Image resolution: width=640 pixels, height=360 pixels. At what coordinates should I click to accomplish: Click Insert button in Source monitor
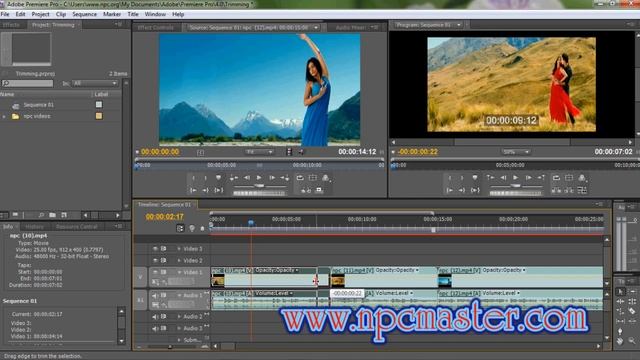306,190
